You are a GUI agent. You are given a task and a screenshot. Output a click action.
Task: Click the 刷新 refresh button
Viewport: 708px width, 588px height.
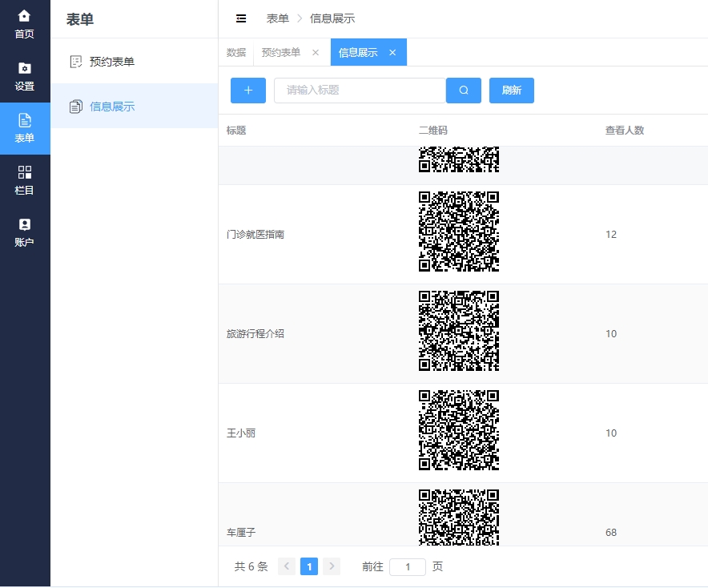pos(511,91)
